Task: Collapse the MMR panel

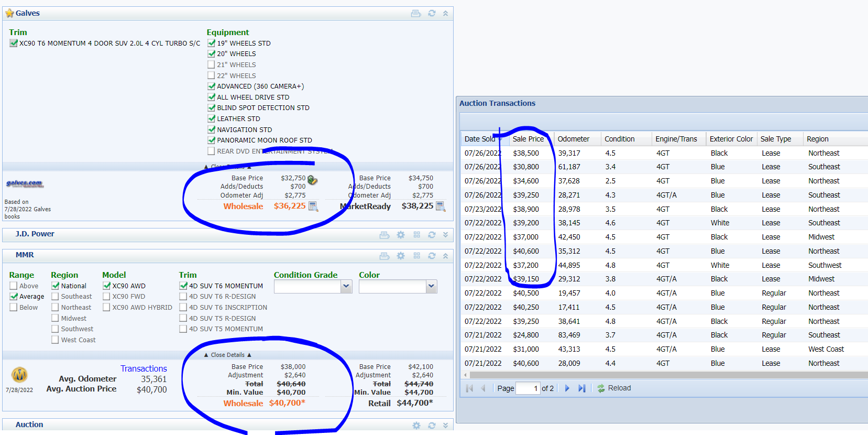Action: [x=445, y=256]
